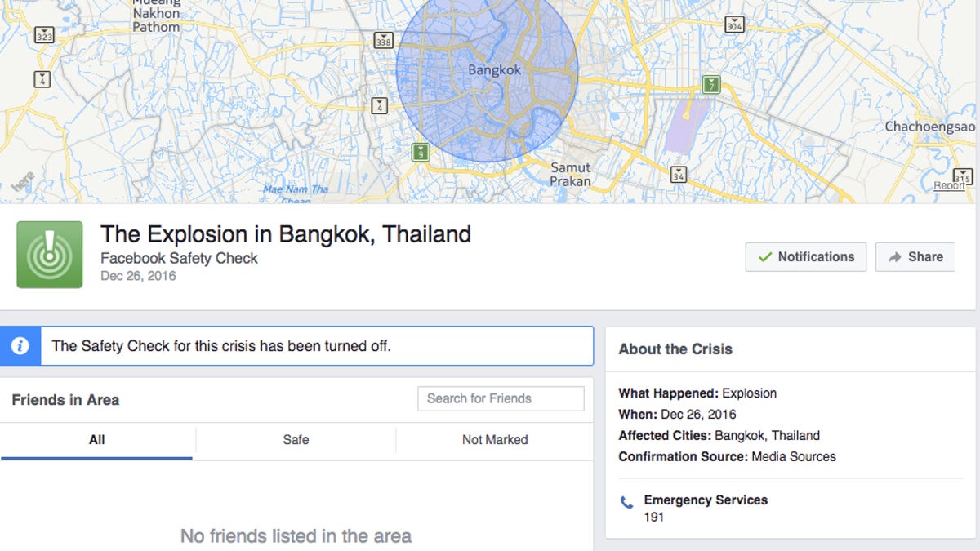Click the route 304 highway marker

point(734,25)
